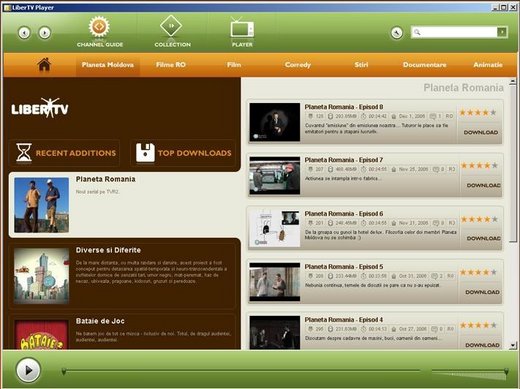Select the Stiri tab
This screenshot has width=520, height=389.
pyautogui.click(x=361, y=65)
